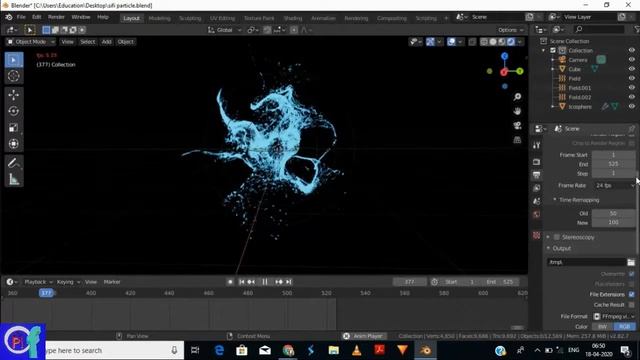Open the Tool properties tab
This screenshot has height=360, width=640.
click(536, 145)
